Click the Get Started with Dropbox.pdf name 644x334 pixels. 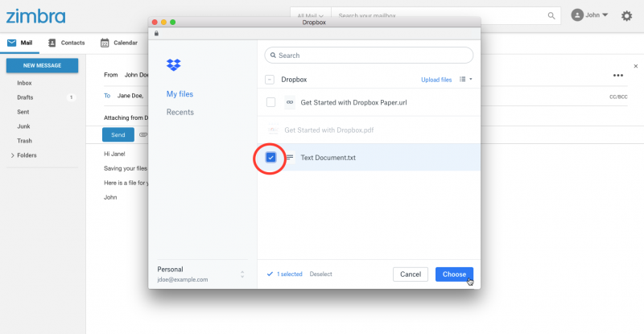[329, 130]
